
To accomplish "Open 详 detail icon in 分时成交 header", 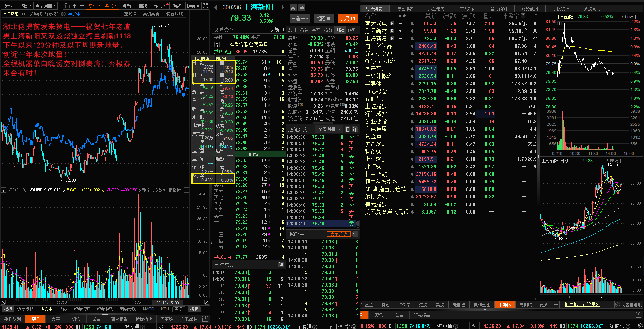I will (281, 265).
